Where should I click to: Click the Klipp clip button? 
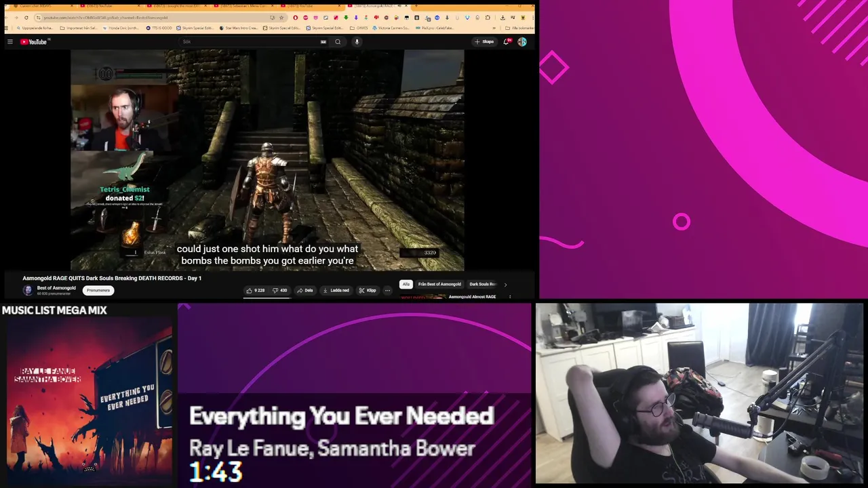(x=368, y=290)
